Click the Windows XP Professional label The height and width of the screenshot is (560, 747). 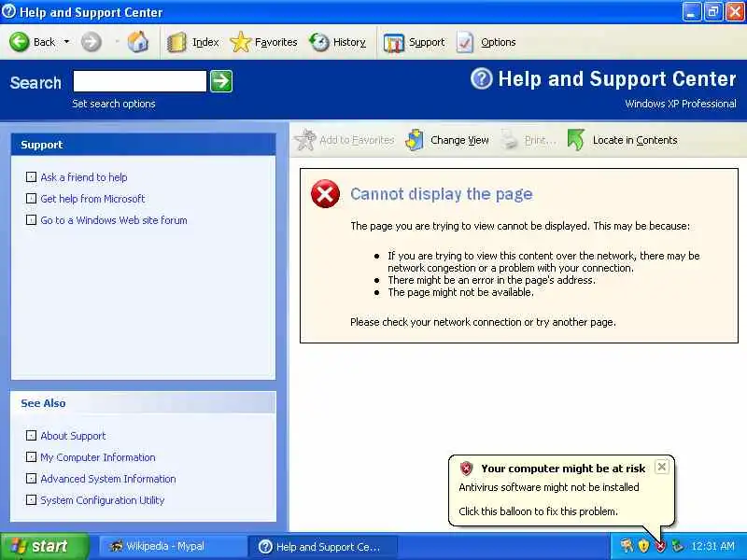coord(681,104)
